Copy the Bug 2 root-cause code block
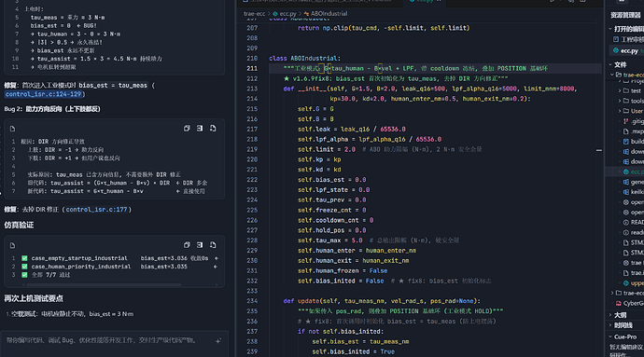The width and height of the screenshot is (644, 357). click(x=187, y=129)
